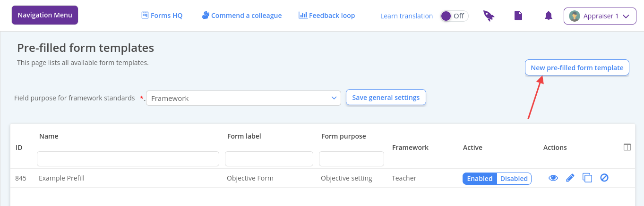
Task: Open Commend a colleague
Action: tap(241, 16)
